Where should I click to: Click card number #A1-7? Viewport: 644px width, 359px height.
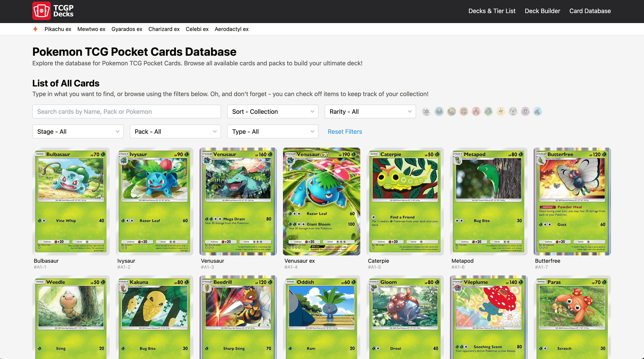pos(541,267)
